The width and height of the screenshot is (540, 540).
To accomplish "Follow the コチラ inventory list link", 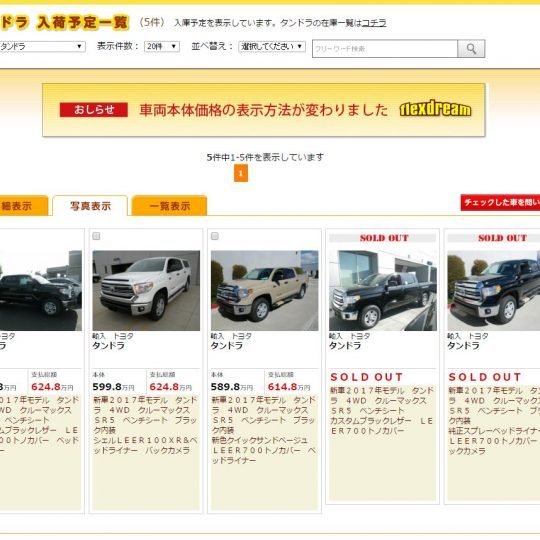I will [x=374, y=23].
